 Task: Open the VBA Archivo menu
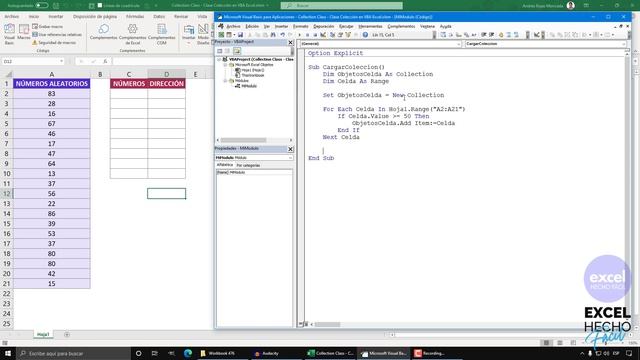coord(233,26)
